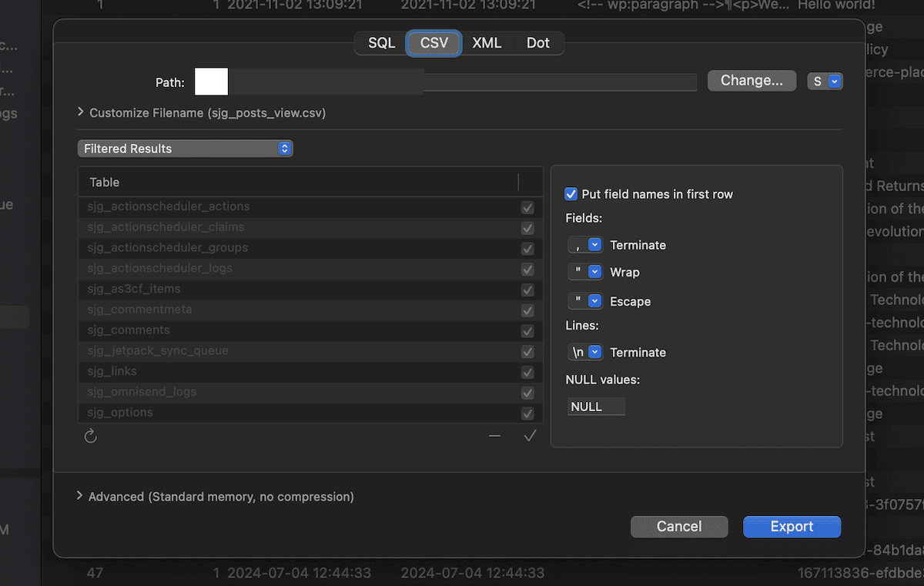Click the Cancel button
Image resolution: width=924 pixels, height=586 pixels.
pyautogui.click(x=679, y=527)
